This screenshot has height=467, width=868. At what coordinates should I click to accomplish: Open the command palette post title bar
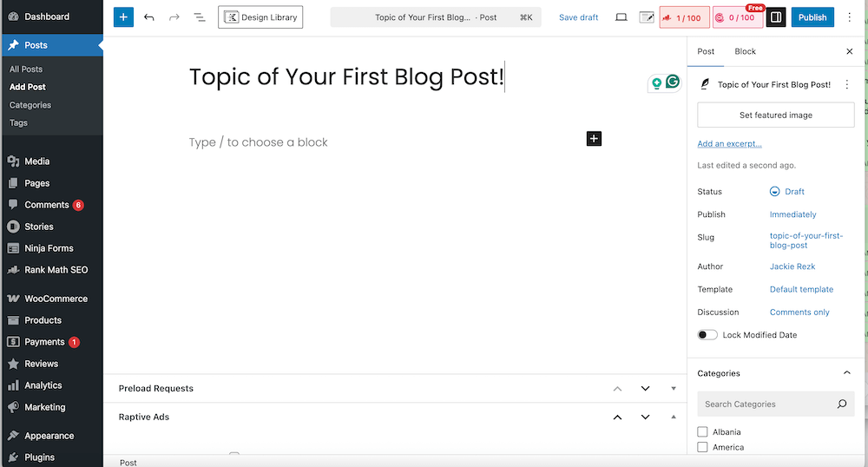(x=436, y=17)
